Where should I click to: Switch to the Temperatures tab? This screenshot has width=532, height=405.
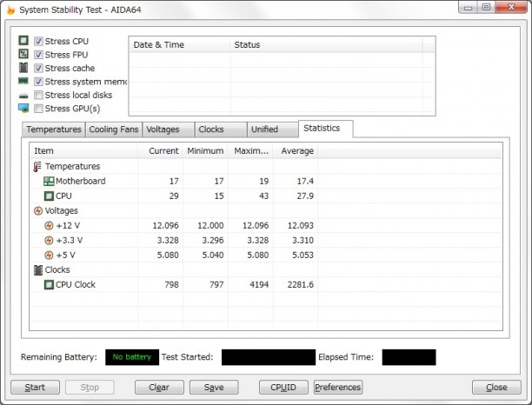[x=54, y=129]
